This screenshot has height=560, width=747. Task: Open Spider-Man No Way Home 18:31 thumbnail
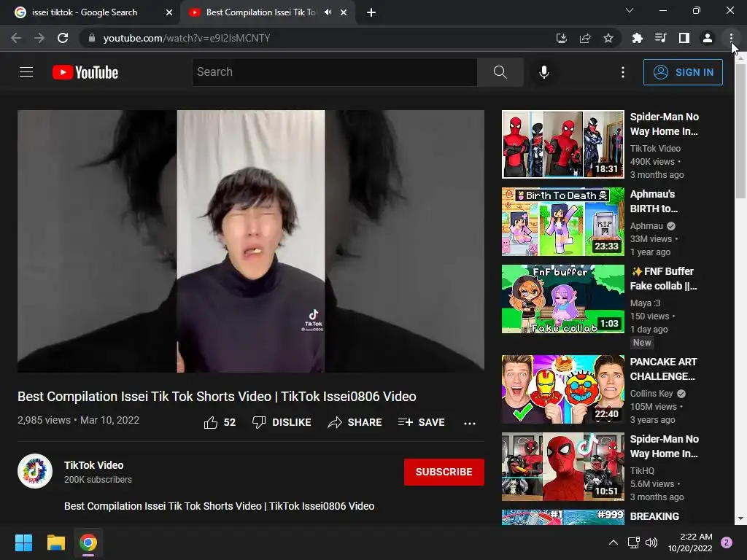coord(562,144)
